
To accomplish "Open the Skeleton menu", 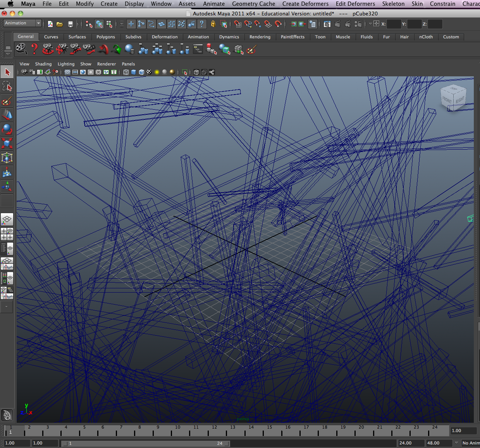I will click(393, 4).
